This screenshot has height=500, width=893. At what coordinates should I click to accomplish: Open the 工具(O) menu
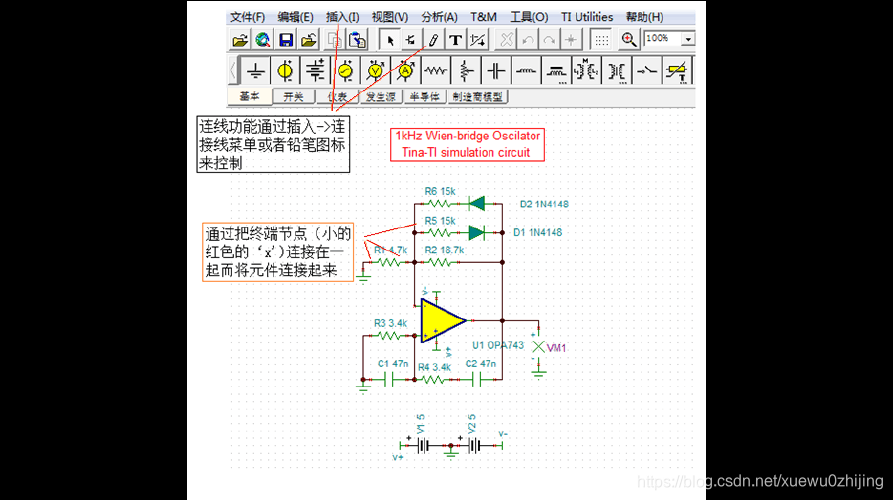coord(529,17)
